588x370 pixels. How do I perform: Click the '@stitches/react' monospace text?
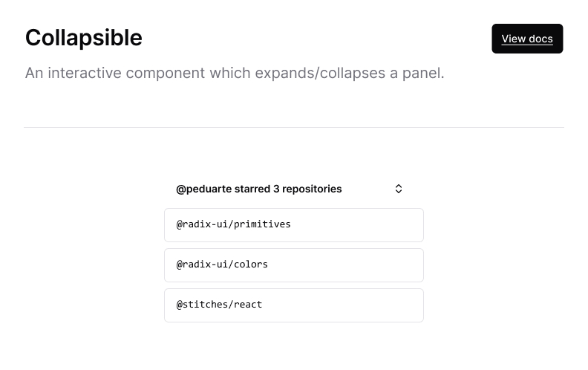(x=219, y=305)
